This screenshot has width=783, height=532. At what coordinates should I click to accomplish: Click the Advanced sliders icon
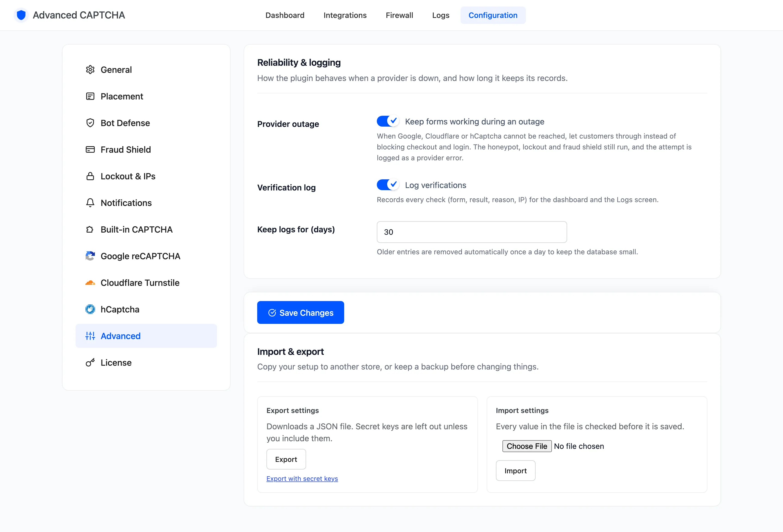pos(90,336)
